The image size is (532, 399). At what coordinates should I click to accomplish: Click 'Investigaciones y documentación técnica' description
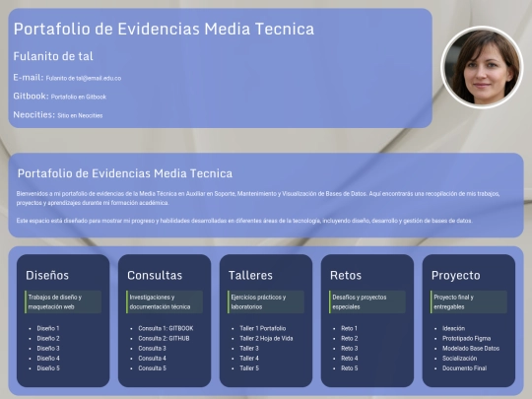[x=165, y=302]
